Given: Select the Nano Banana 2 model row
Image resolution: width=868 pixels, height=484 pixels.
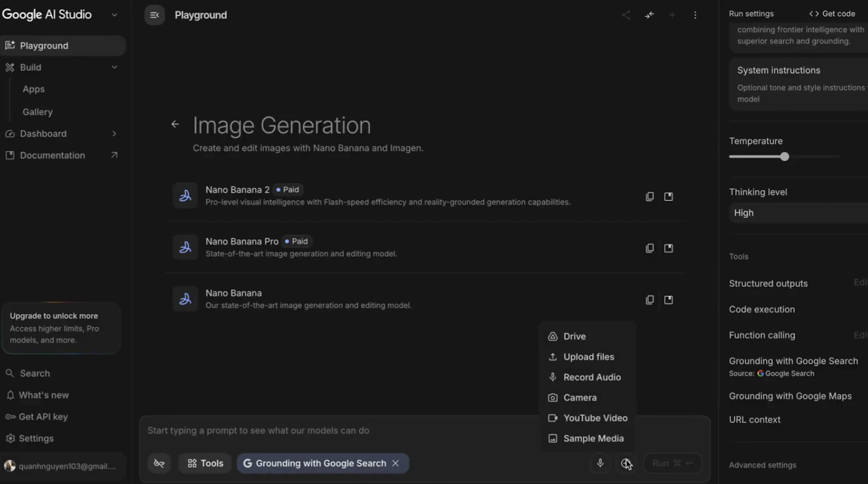Looking at the screenshot, I should click(x=425, y=195).
